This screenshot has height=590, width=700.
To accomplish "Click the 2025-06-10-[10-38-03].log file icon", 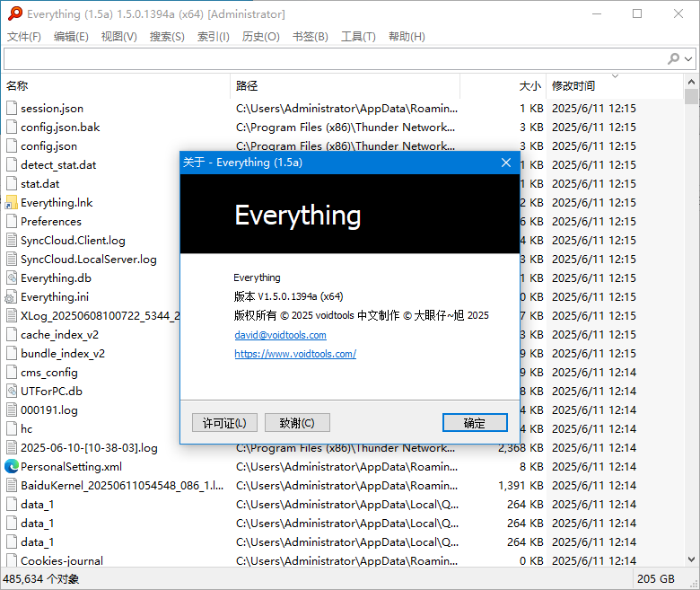I will (12, 447).
